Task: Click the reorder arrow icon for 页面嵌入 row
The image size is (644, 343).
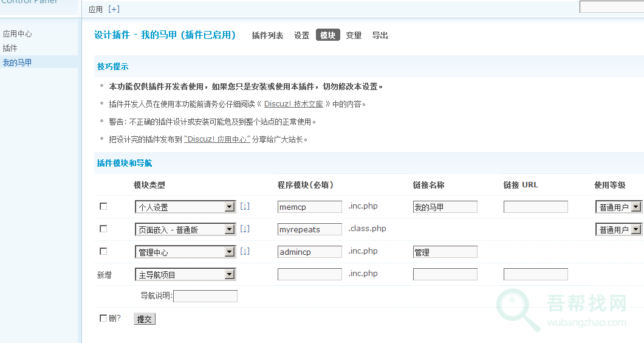Action: coord(245,229)
